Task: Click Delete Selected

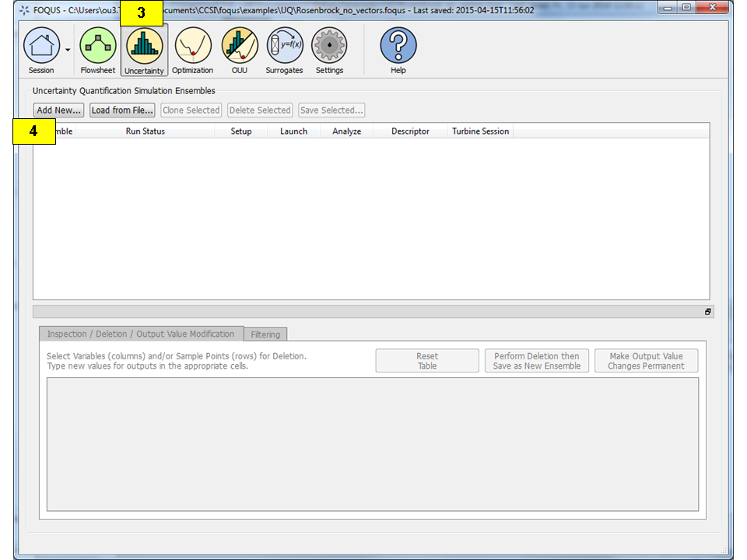Action: tap(259, 110)
